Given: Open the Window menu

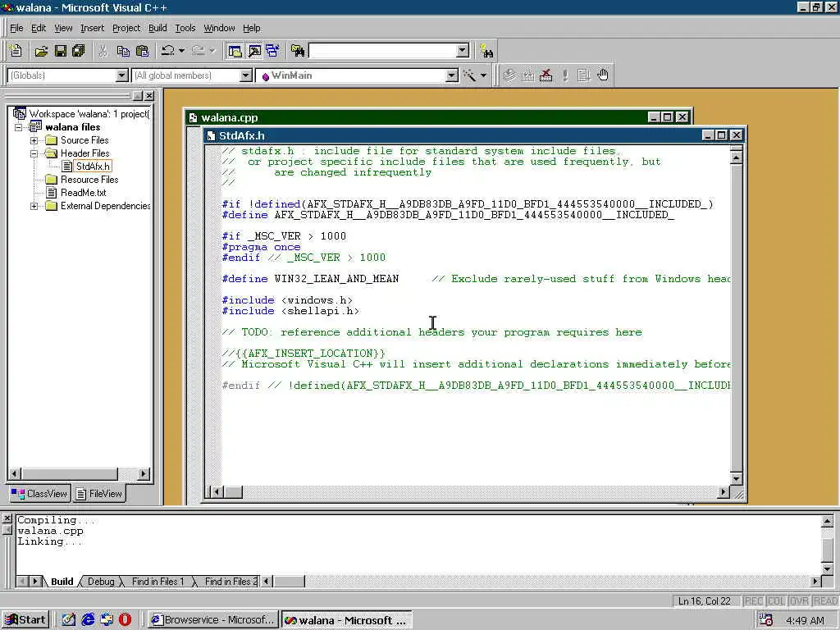Looking at the screenshot, I should [x=219, y=28].
